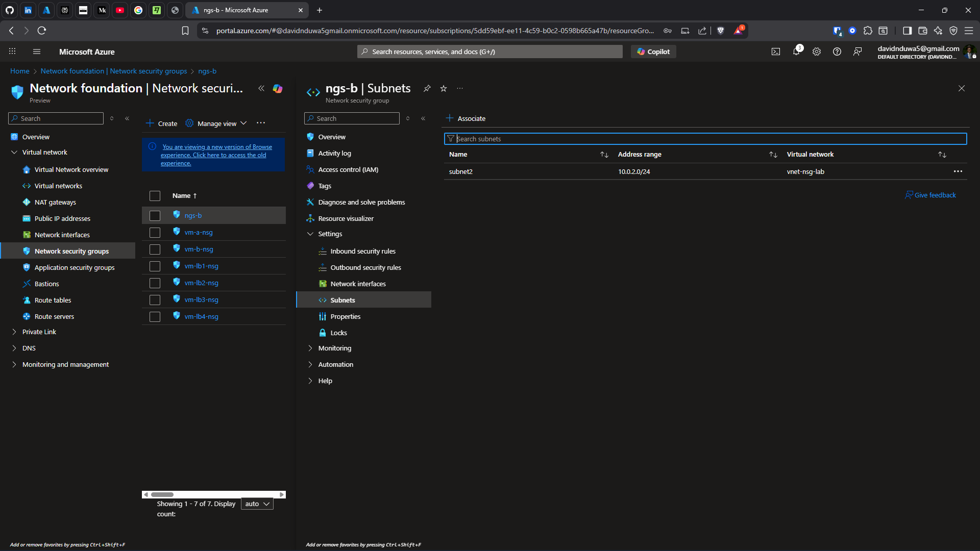Collapse Virtual network tree section
Screen dimensions: 980x551
(x=14, y=152)
